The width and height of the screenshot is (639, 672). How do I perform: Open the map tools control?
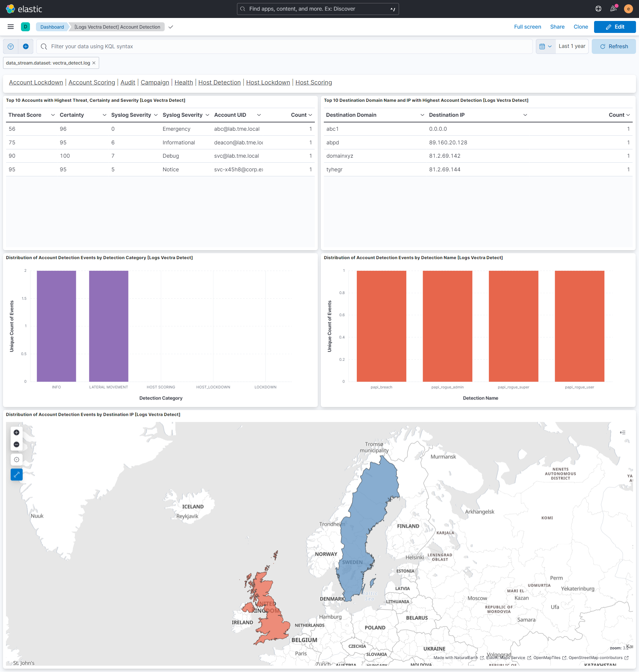(16, 474)
